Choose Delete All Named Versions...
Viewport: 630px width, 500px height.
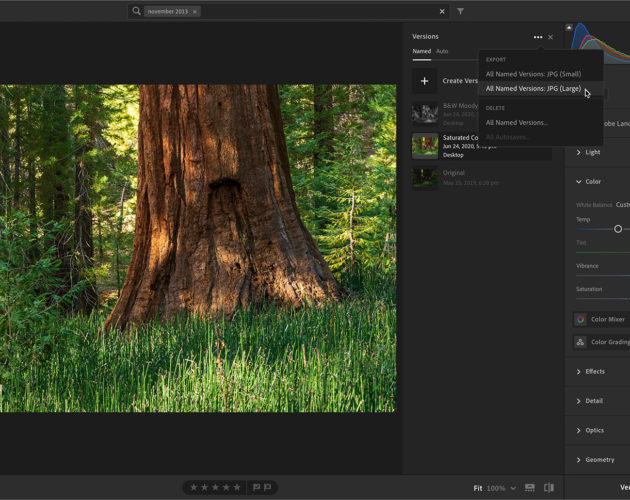point(517,123)
